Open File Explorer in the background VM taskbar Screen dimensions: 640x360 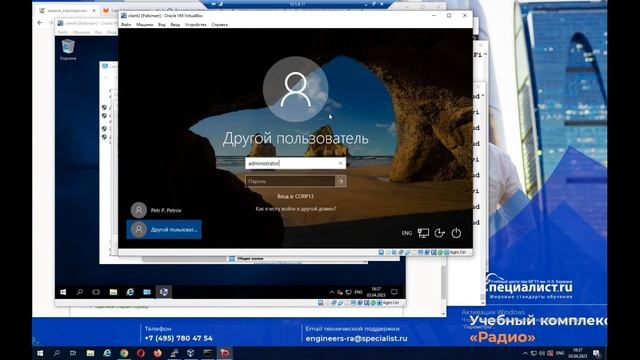click(113, 292)
